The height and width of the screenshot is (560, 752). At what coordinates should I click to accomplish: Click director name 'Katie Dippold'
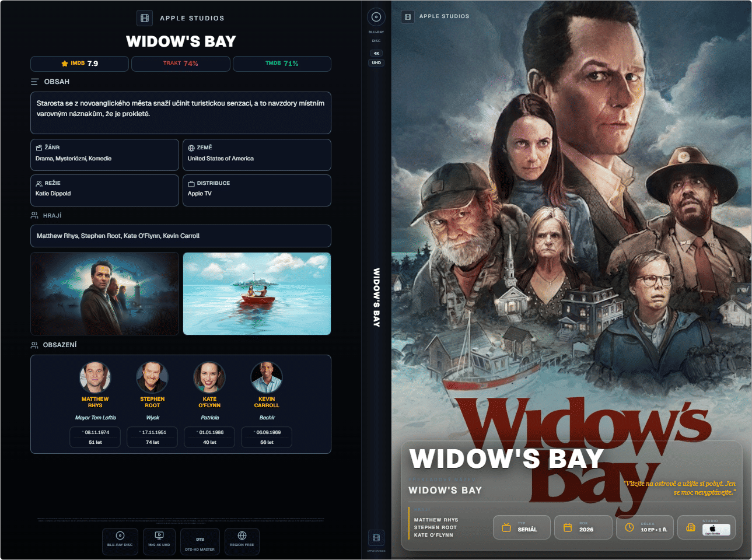(x=53, y=194)
